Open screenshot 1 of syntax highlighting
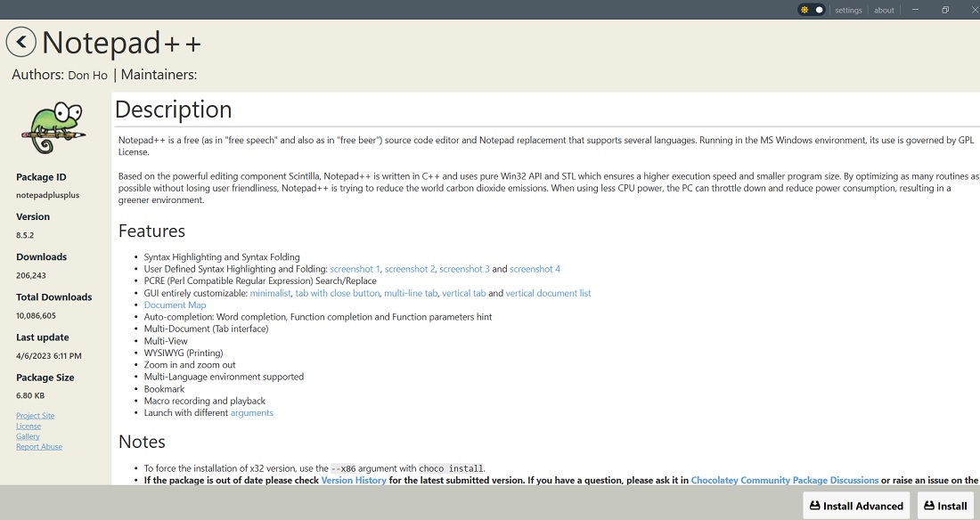The height and width of the screenshot is (520, 980). coord(355,268)
